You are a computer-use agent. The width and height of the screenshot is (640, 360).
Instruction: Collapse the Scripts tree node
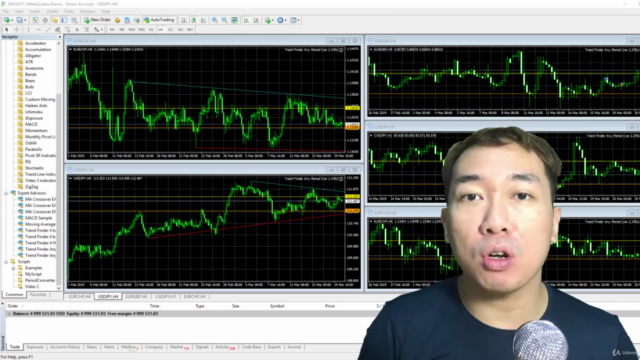coord(6,262)
